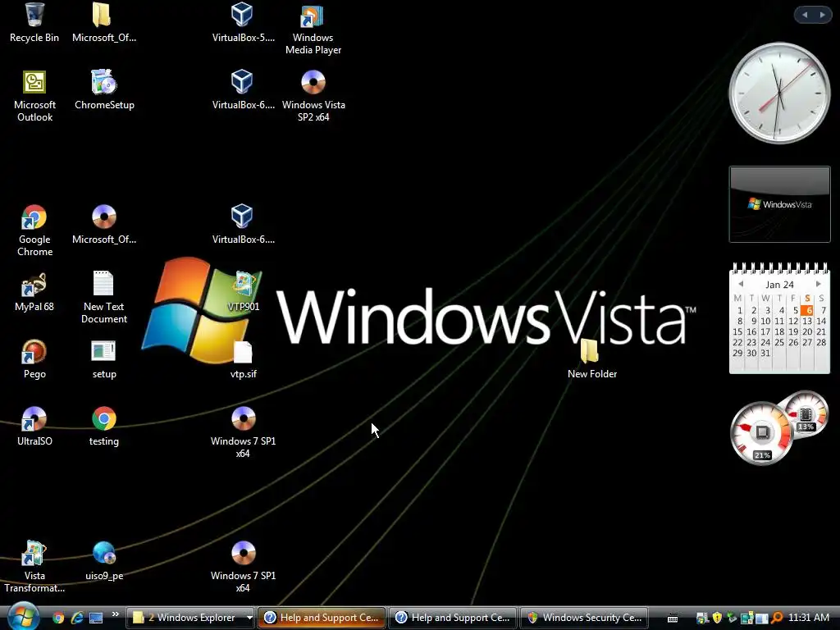This screenshot has height=630, width=840.
Task: Click Show Desktop in Quick Launch
Action: pos(96,618)
